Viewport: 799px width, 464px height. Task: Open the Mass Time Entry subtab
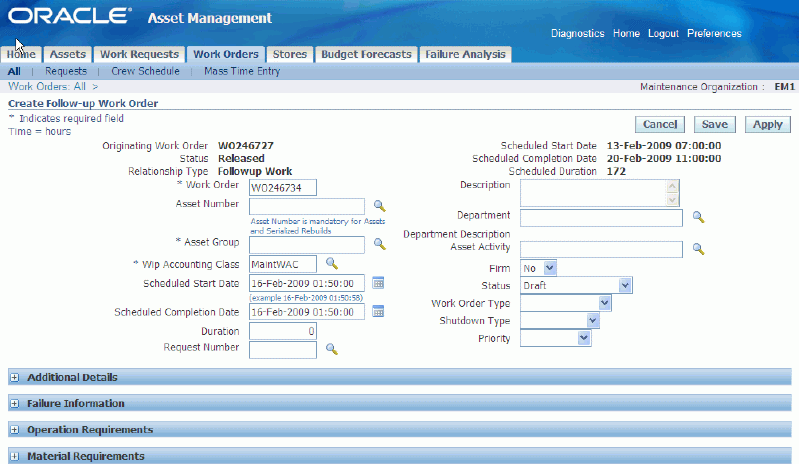(x=242, y=71)
